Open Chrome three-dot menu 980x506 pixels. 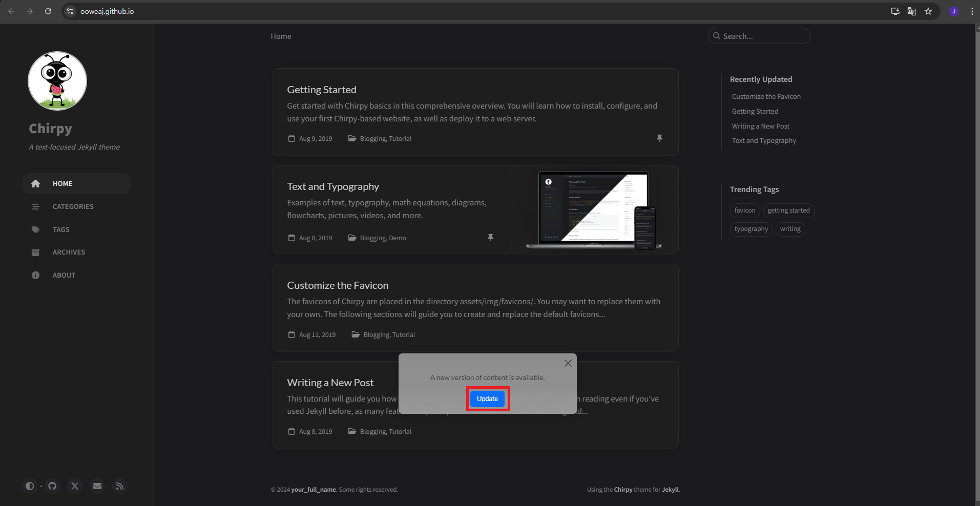click(972, 11)
